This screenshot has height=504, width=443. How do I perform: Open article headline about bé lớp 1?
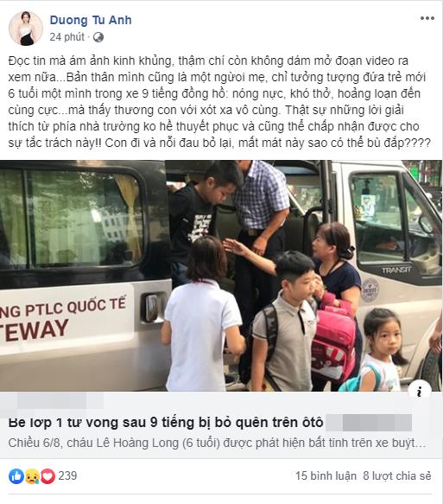pos(166,422)
